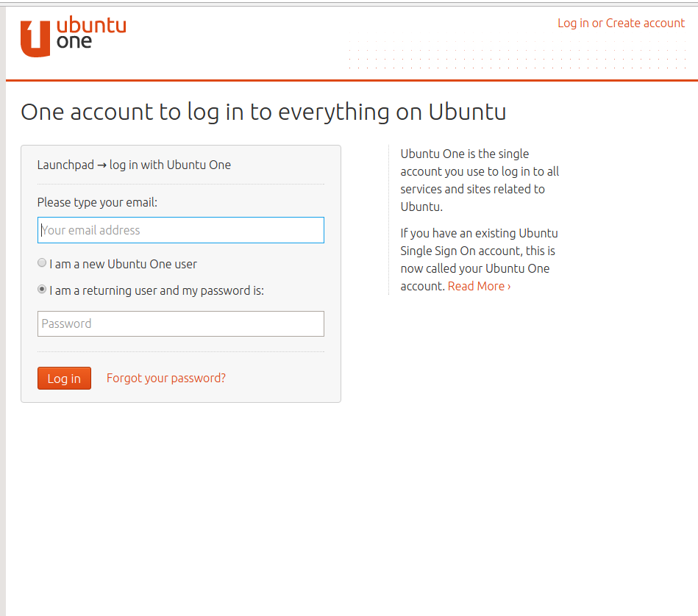Open the Create account link

[645, 23]
